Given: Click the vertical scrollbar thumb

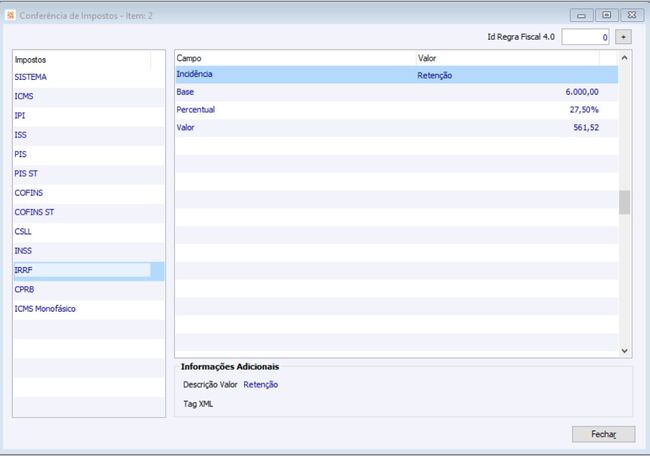Looking at the screenshot, I should point(625,202).
